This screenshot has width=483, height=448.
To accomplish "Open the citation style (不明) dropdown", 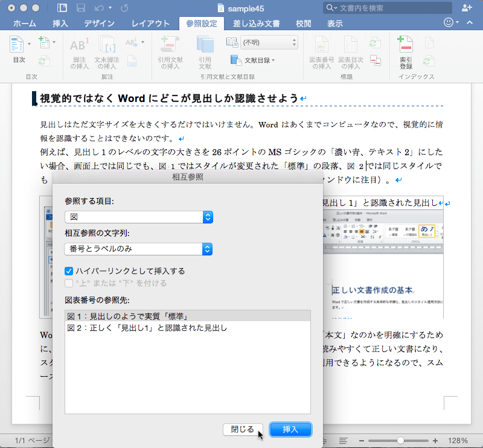I will tap(269, 42).
